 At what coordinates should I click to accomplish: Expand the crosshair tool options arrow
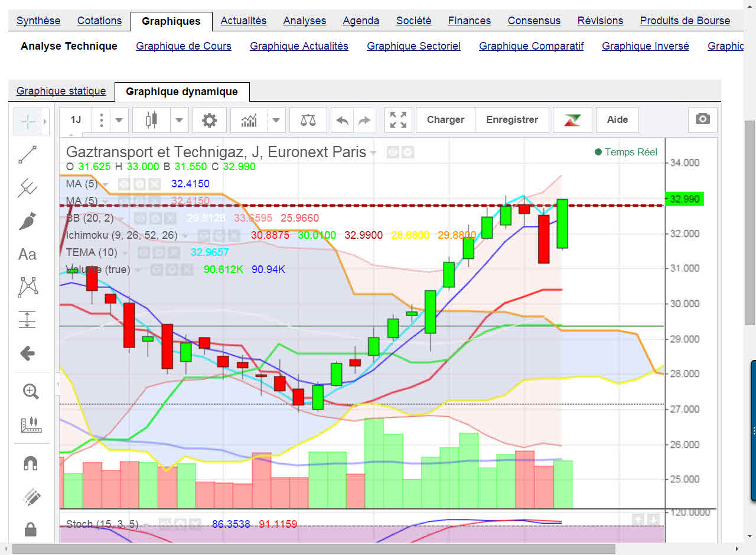click(45, 122)
